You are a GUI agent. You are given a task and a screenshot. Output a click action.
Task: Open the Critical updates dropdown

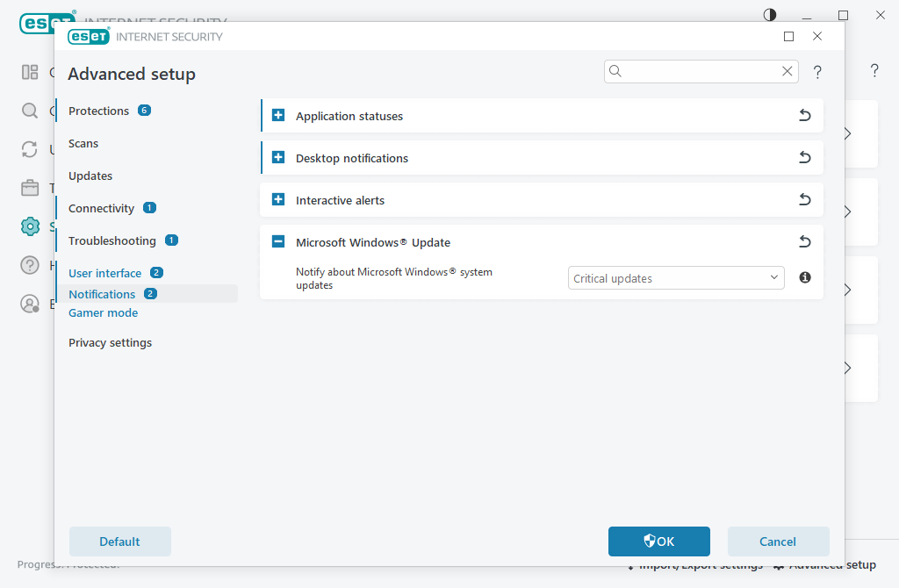coord(676,278)
